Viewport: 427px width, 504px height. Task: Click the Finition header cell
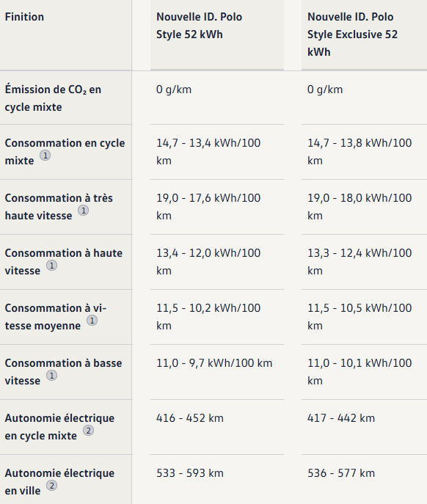(24, 17)
